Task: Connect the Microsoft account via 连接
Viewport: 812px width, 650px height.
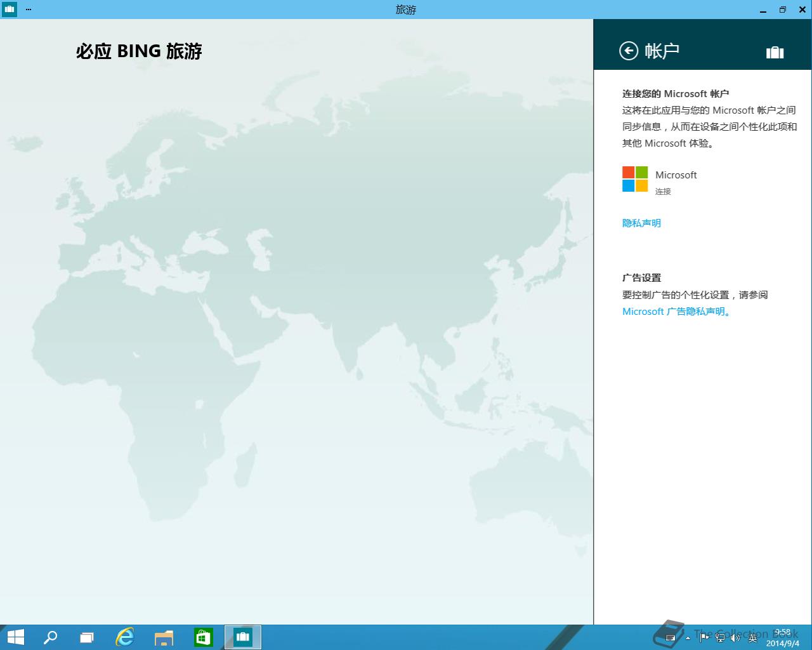Action: point(663,191)
